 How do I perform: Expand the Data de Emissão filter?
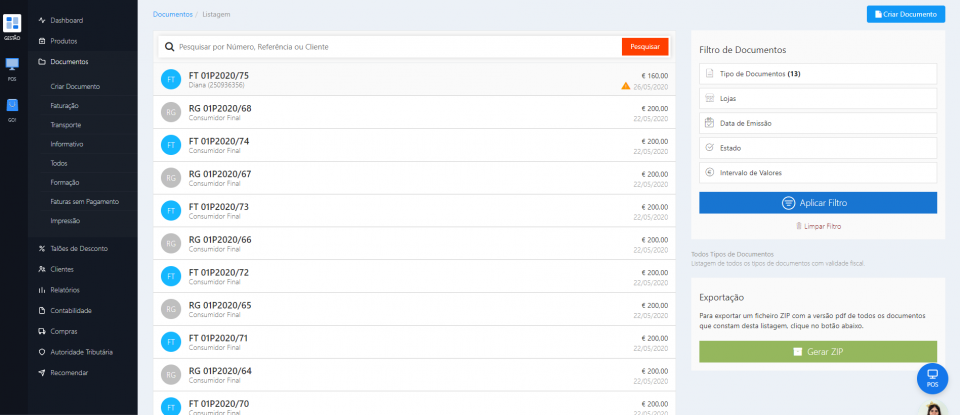click(817, 123)
